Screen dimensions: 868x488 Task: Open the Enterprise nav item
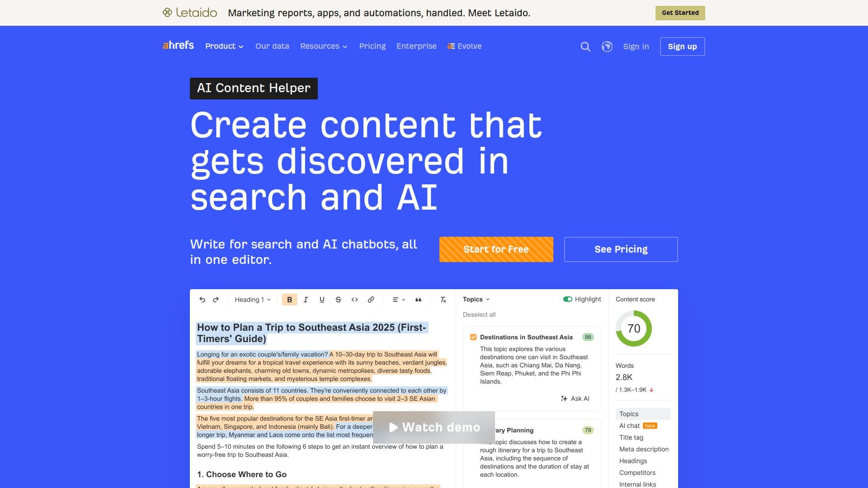click(416, 46)
